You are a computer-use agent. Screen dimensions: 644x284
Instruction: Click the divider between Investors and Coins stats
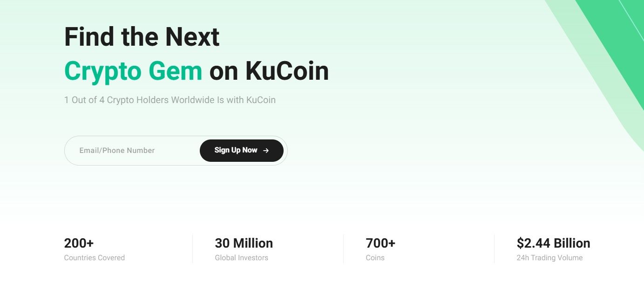click(x=343, y=249)
